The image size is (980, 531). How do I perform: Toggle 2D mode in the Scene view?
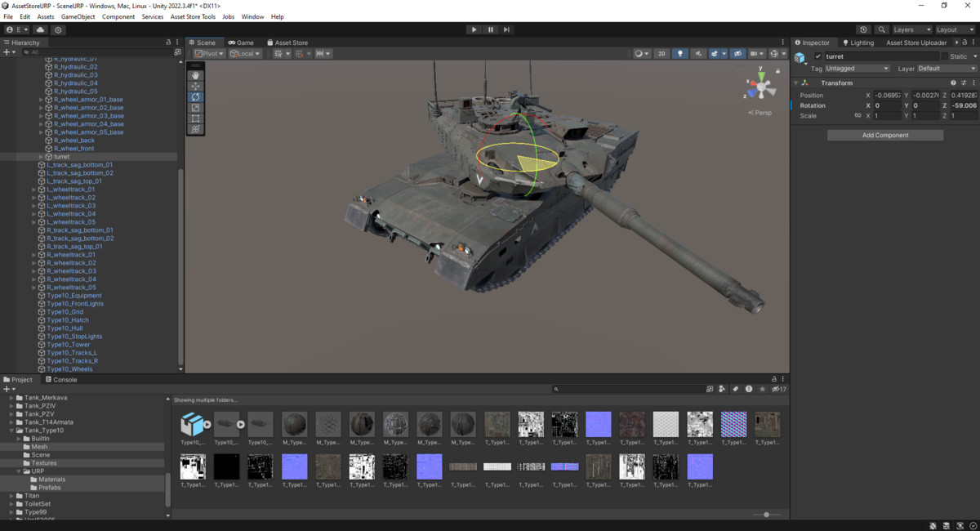click(661, 53)
